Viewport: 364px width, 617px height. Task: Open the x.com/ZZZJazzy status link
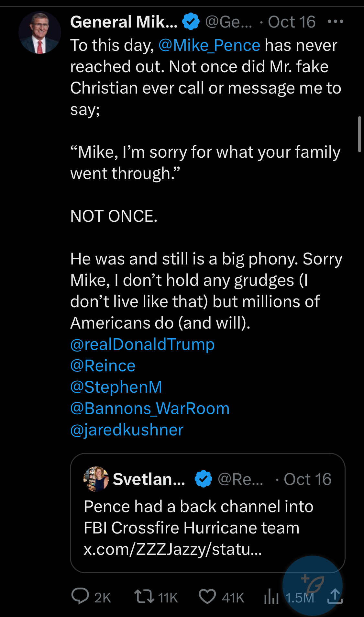(x=172, y=549)
